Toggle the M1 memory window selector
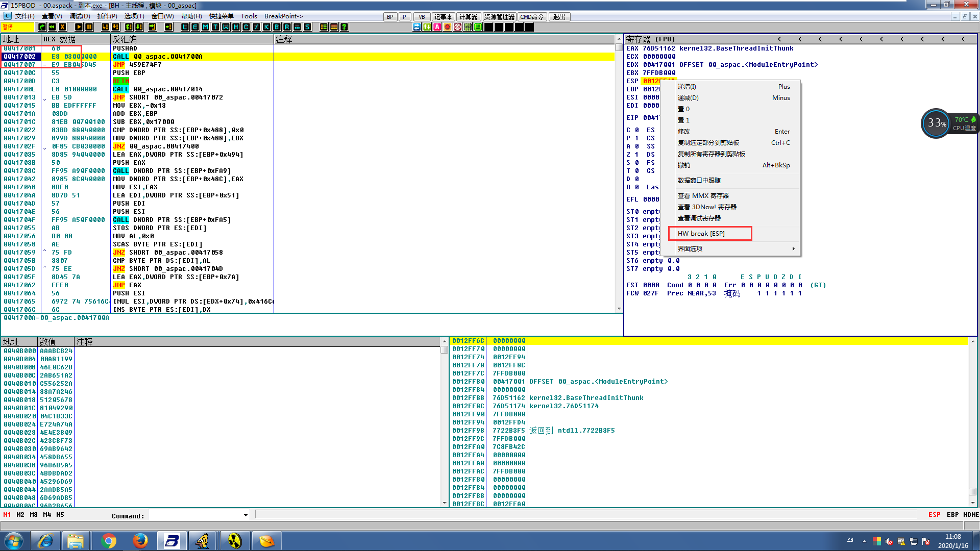This screenshot has width=980, height=551. pos(7,515)
